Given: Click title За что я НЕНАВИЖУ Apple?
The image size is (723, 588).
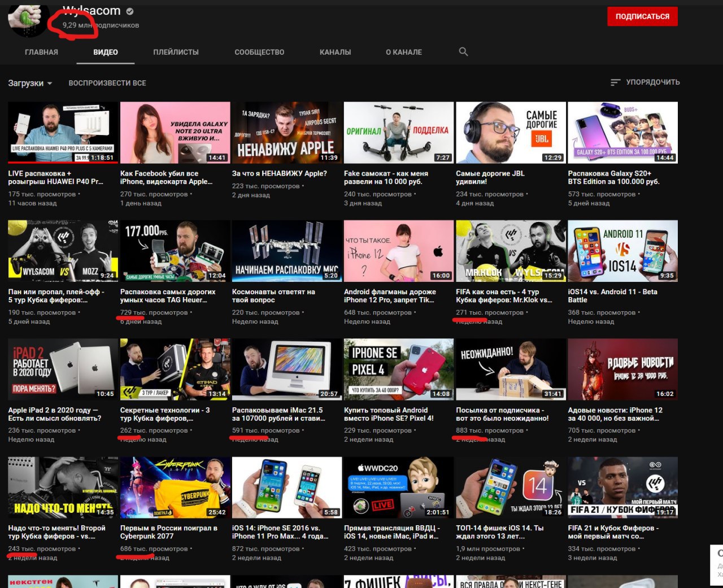Looking at the screenshot, I should pos(280,173).
